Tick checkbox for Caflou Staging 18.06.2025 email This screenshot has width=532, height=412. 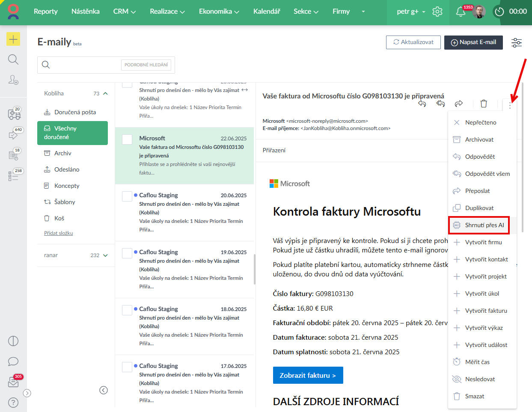point(127,310)
